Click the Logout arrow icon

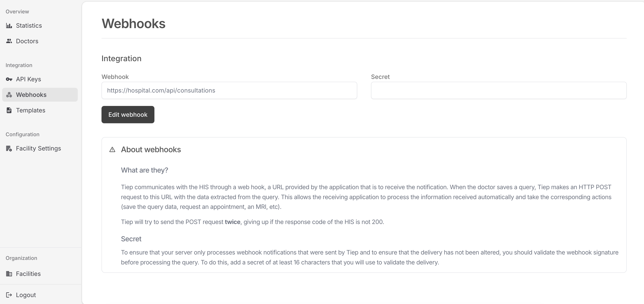coord(9,295)
